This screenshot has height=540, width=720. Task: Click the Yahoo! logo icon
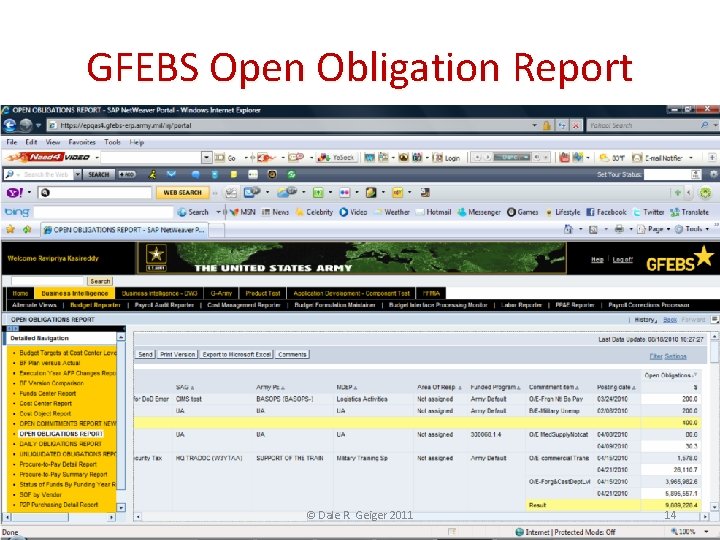click(14, 193)
